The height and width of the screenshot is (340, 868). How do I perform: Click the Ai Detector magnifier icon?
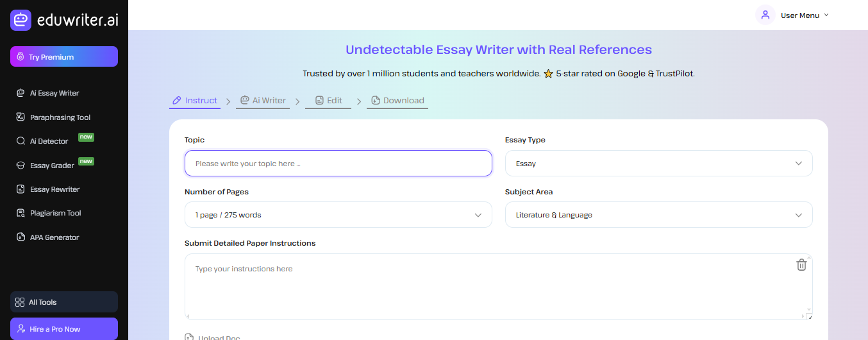(21, 141)
